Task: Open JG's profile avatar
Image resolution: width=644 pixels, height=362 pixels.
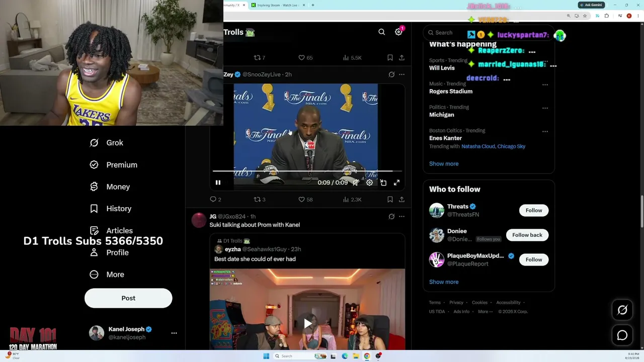Action: (199, 220)
